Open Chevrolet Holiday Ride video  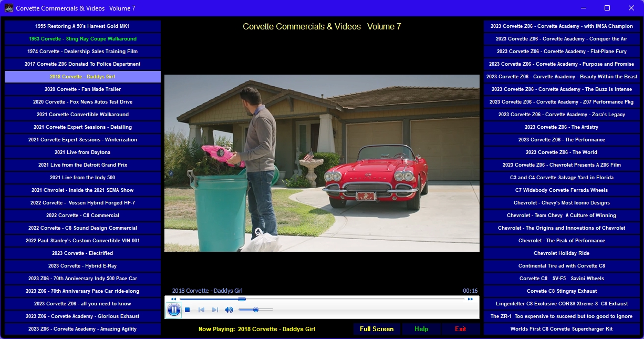562,253
